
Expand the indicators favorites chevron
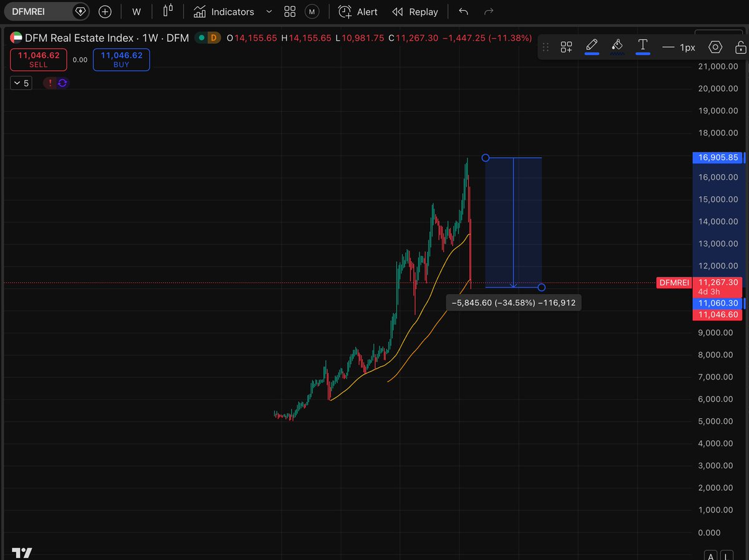[x=269, y=12]
